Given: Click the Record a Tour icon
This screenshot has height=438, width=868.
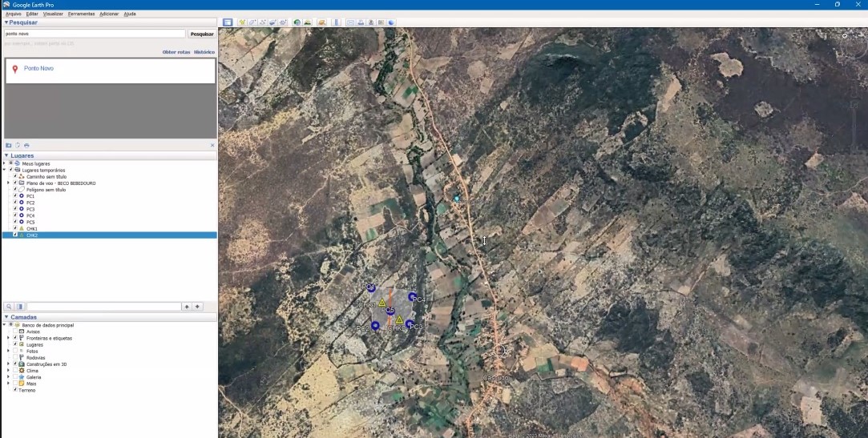Looking at the screenshot, I should [283, 22].
